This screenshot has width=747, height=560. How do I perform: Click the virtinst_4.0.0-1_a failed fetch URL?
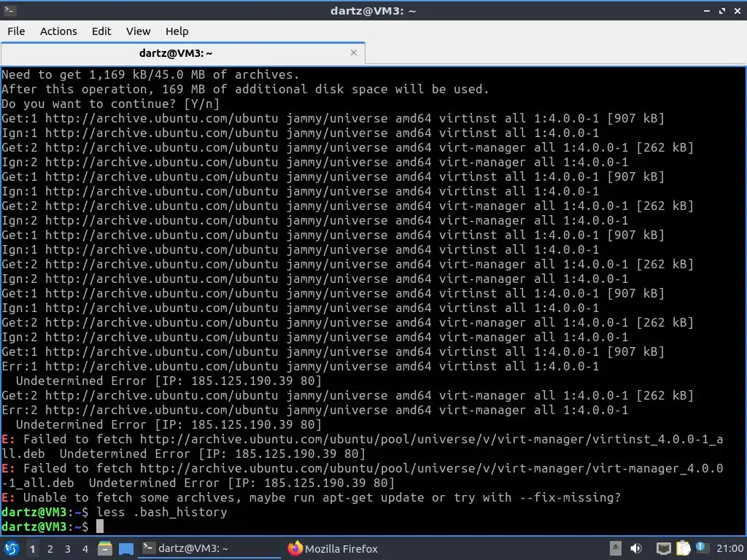tap(431, 440)
